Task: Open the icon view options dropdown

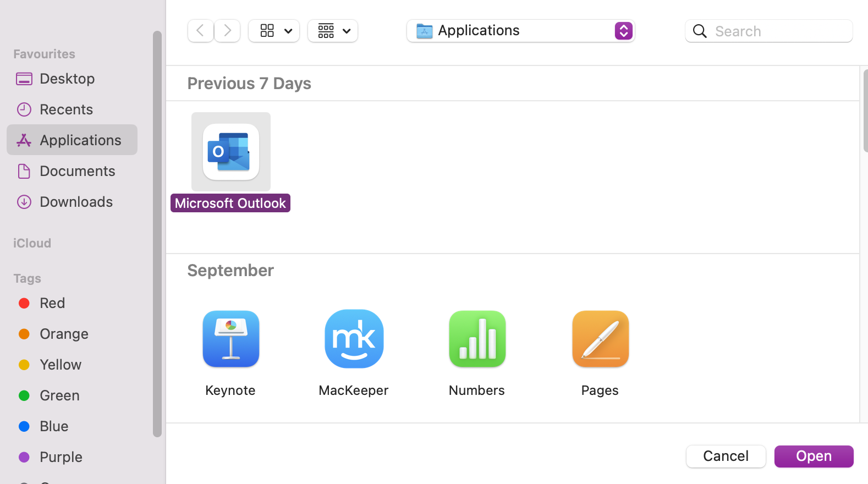Action: pos(274,31)
